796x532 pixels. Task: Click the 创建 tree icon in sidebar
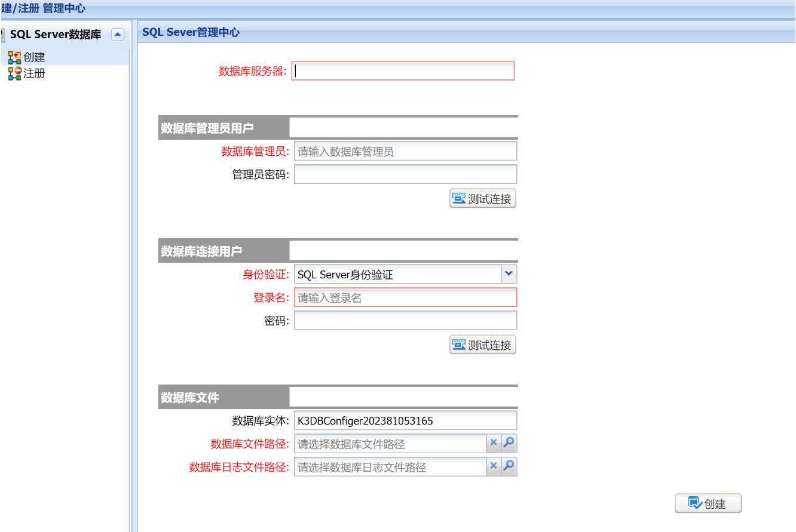point(13,58)
